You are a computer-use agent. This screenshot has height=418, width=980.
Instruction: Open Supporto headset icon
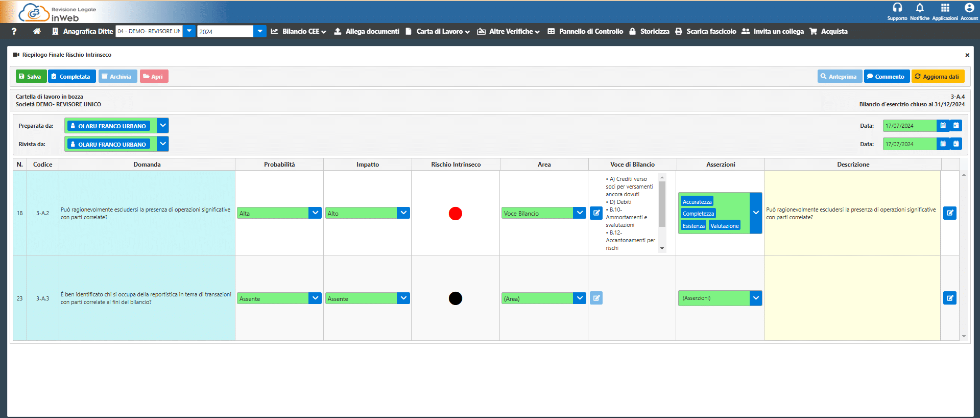[x=897, y=8]
